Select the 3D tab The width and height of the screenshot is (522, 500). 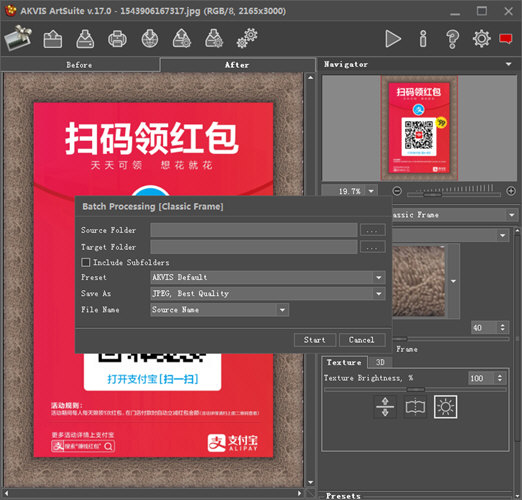coord(380,362)
